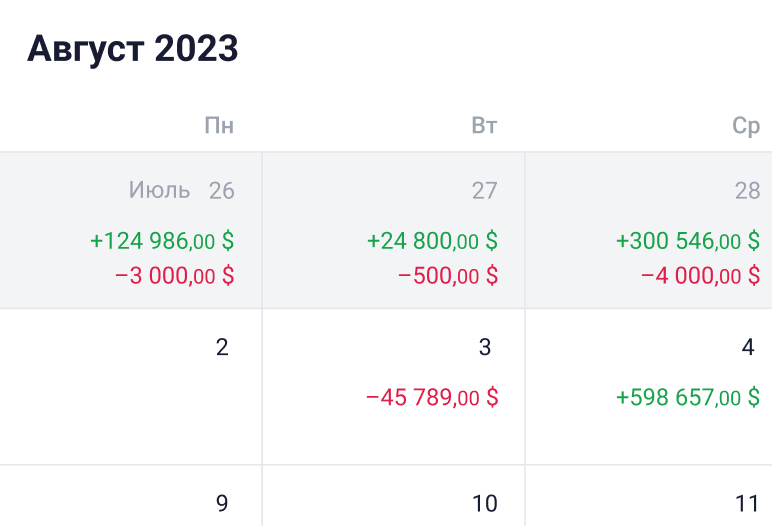This screenshot has width=772, height=526.
Task: Select day 4 in the calendar
Action: 748,347
